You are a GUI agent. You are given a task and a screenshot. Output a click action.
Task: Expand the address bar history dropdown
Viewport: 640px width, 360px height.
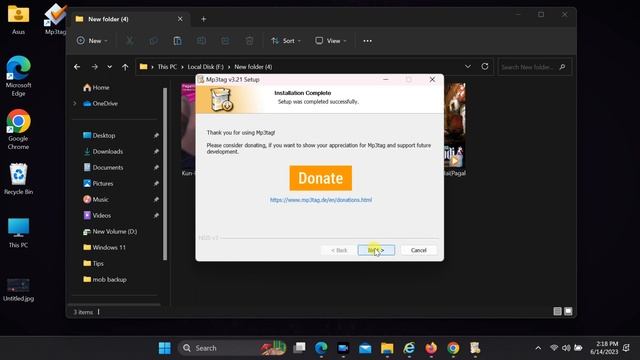468,67
